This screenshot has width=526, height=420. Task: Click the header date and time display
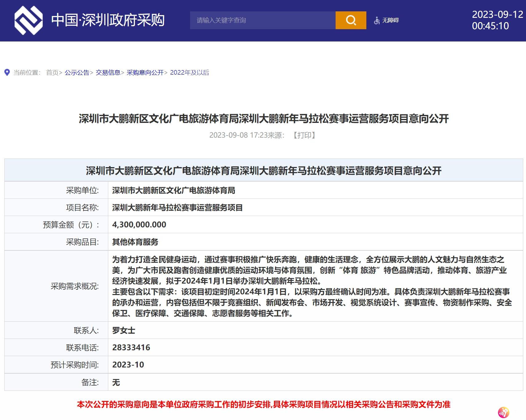pyautogui.click(x=497, y=20)
